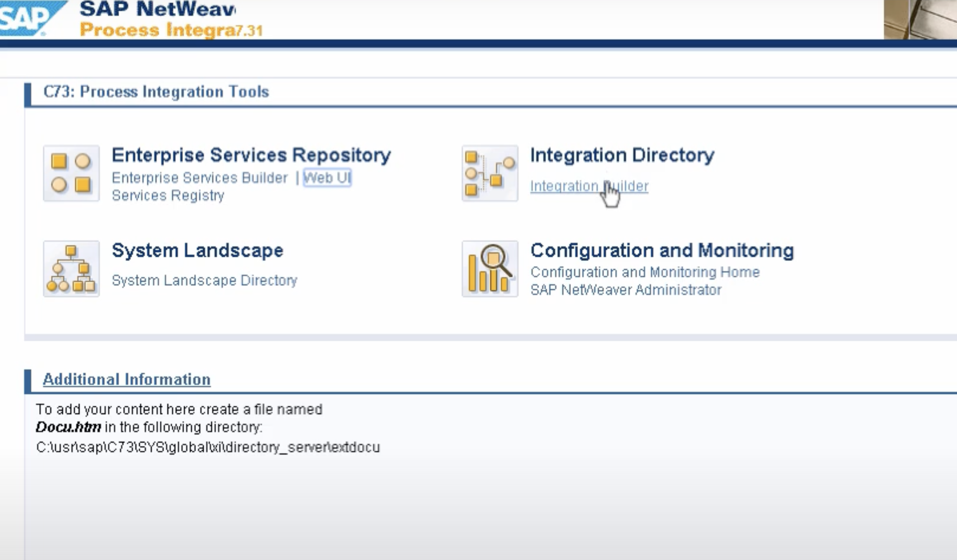
Task: Click the SAP NetWeaver header title
Action: coord(158,9)
